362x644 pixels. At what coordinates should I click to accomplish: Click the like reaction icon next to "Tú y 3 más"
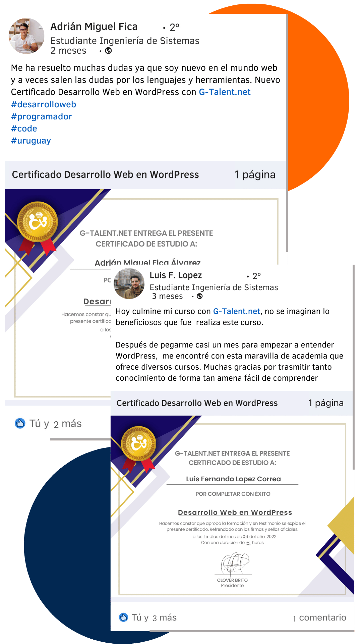click(x=124, y=617)
